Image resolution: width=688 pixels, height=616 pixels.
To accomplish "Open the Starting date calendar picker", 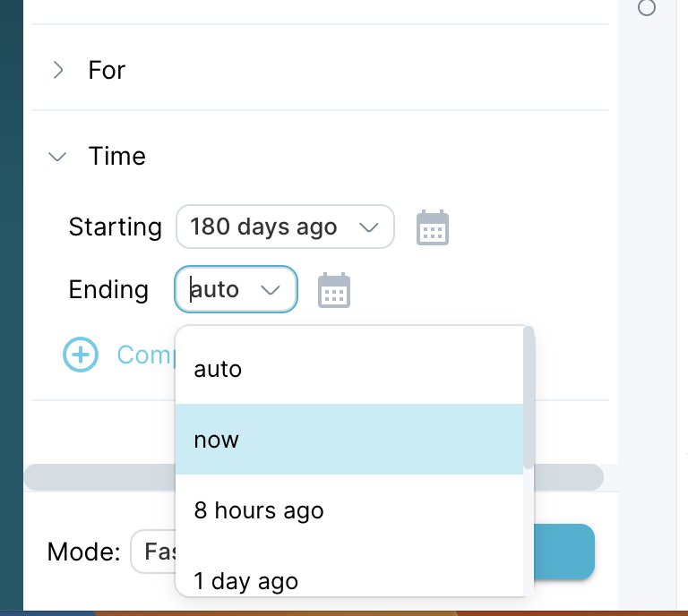I will coord(432,227).
